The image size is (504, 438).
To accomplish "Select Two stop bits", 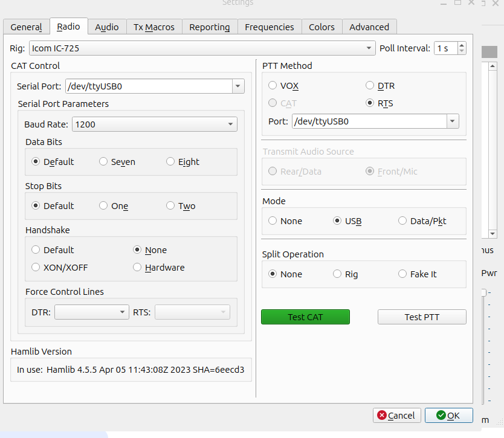I will point(171,206).
